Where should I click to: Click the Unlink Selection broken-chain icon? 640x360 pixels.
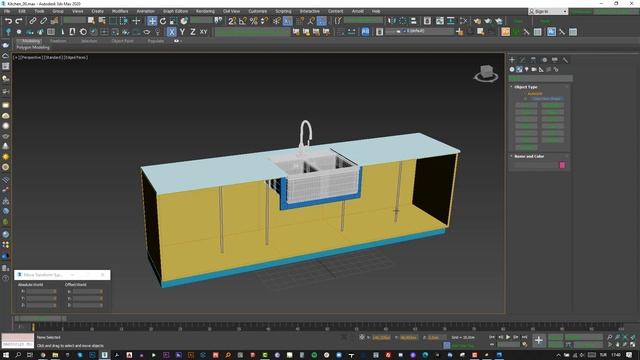pyautogui.click(x=43, y=21)
